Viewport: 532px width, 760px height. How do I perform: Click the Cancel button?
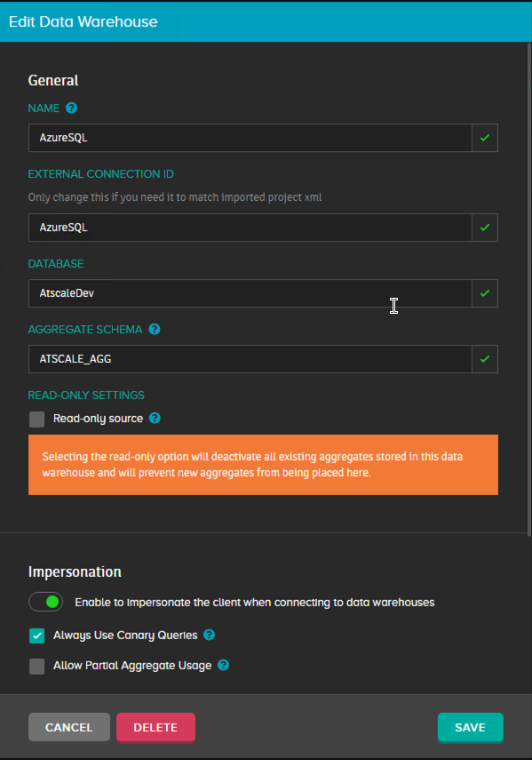point(68,727)
